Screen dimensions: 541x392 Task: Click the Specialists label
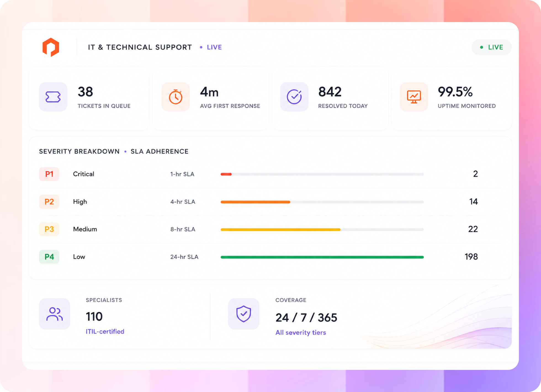tap(104, 300)
